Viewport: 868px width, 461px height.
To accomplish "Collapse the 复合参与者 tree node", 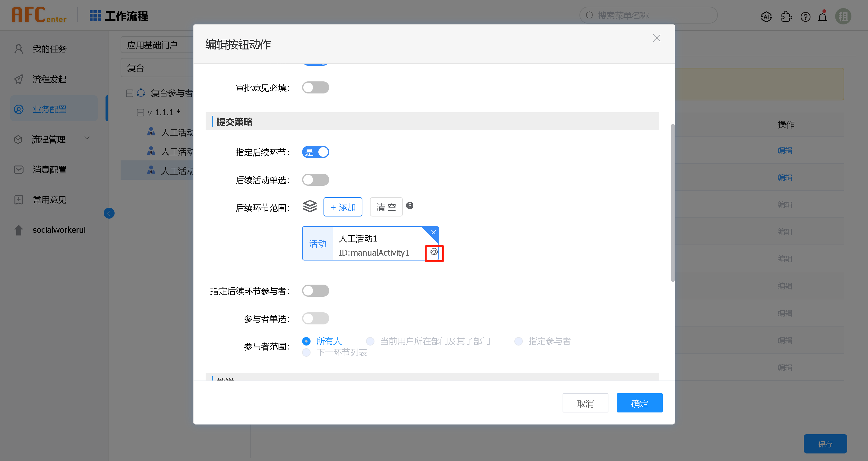I will coord(129,93).
